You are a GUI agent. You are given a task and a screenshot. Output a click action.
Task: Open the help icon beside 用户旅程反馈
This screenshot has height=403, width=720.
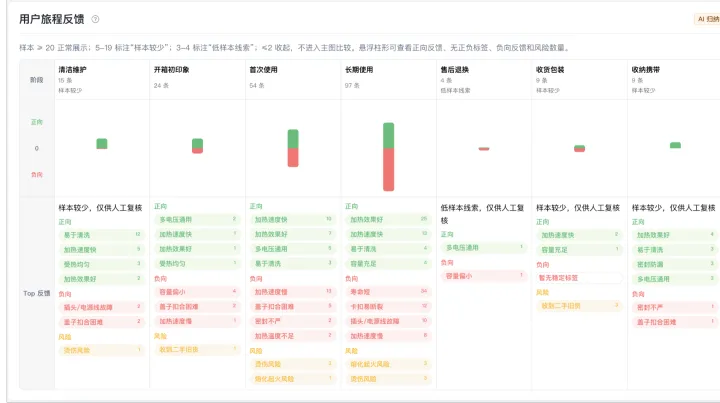click(x=95, y=19)
